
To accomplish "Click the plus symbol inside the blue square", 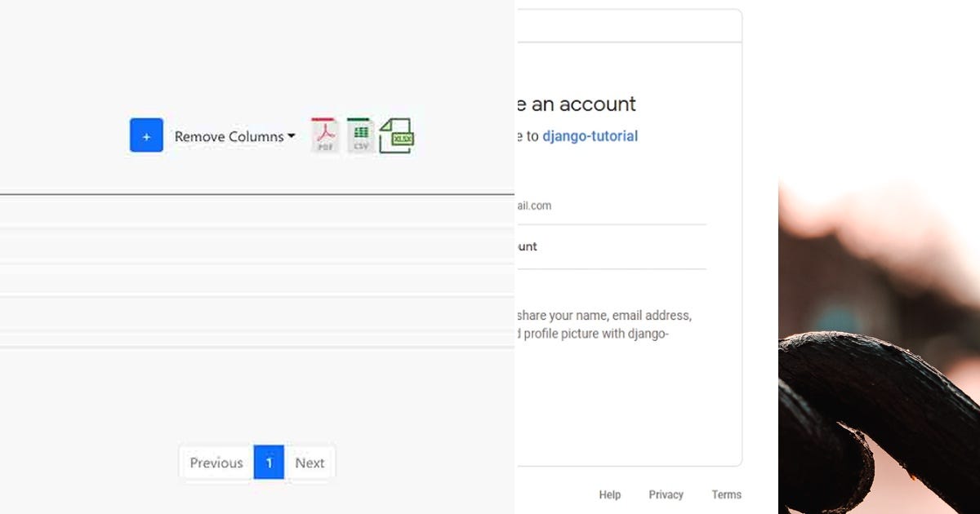I will pyautogui.click(x=146, y=135).
